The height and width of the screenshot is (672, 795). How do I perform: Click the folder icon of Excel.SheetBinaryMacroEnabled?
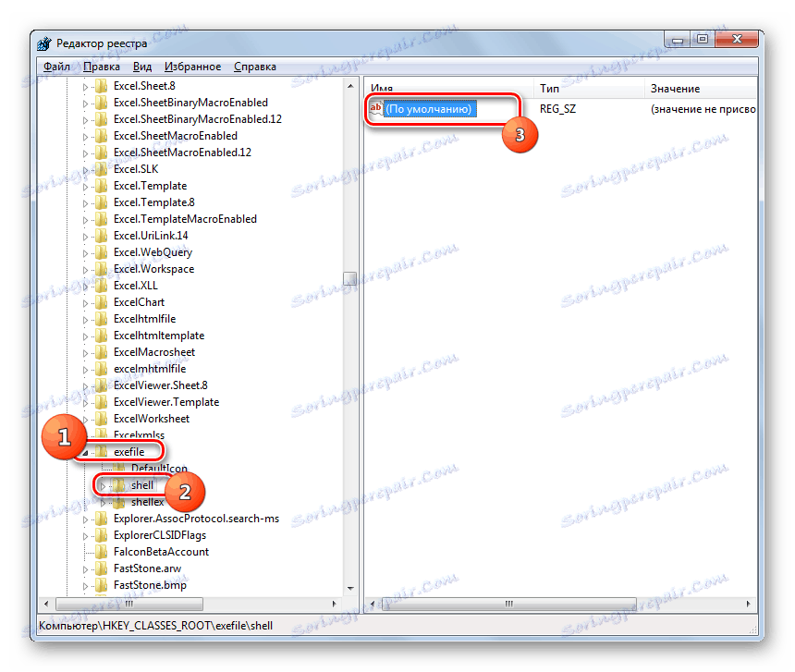click(x=102, y=103)
